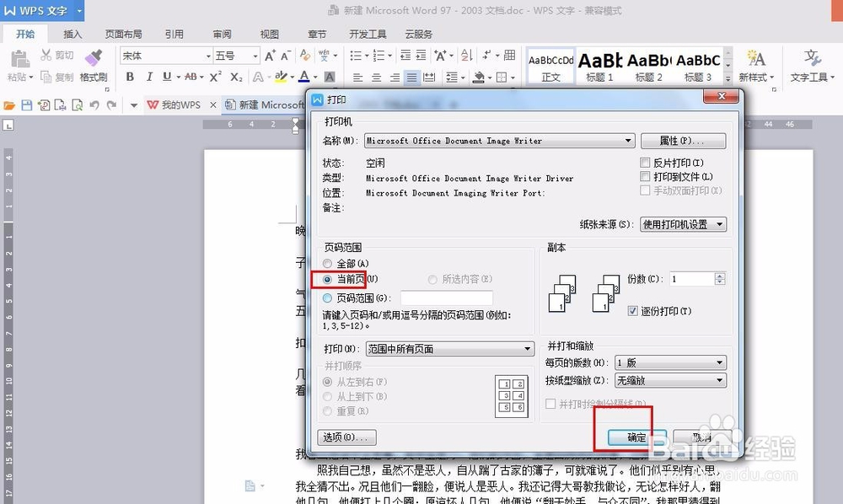Switch to the 插入 ribbon tab
The width and height of the screenshot is (843, 504).
click(72, 34)
